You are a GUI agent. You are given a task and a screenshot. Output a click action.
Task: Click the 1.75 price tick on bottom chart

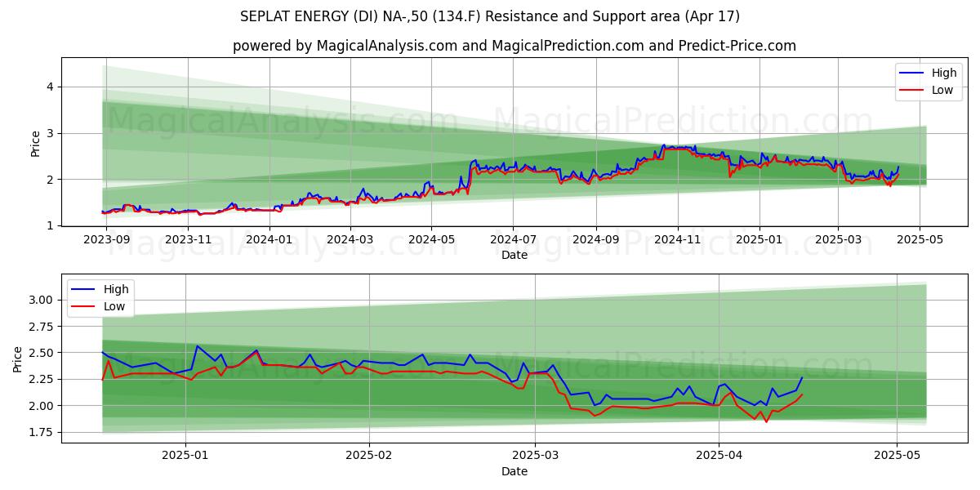42,432
